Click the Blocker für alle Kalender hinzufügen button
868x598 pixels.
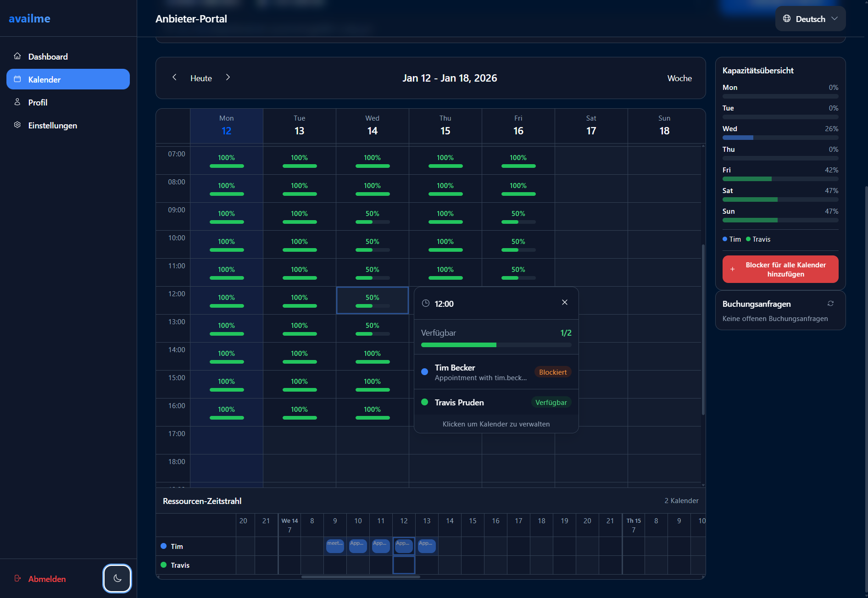pyautogui.click(x=780, y=269)
